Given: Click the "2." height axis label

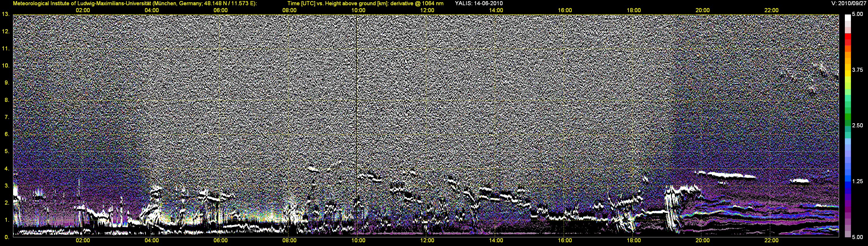Looking at the screenshot, I should tap(7, 203).
